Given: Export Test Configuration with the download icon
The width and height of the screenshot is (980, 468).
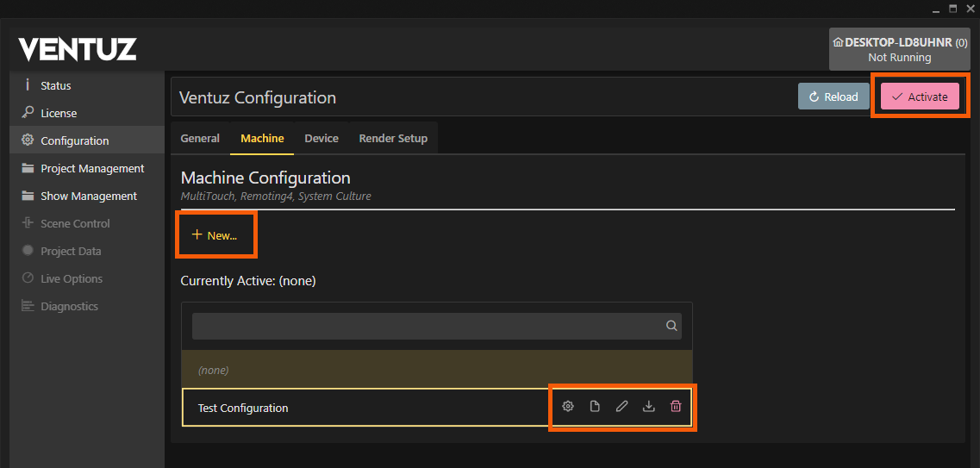Looking at the screenshot, I should tap(649, 407).
